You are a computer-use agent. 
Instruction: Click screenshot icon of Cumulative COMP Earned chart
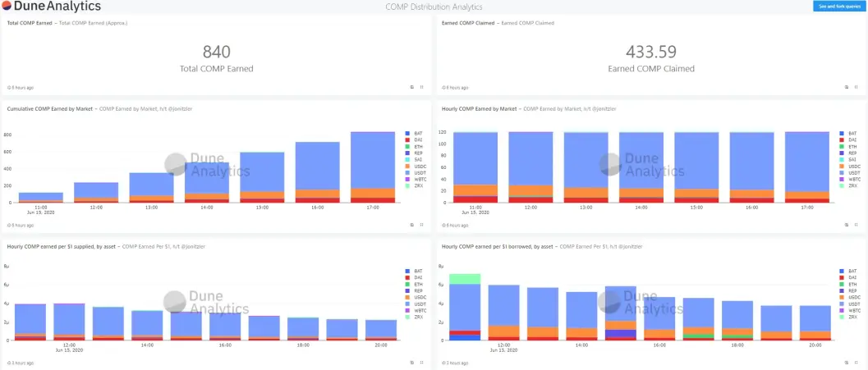[412, 225]
